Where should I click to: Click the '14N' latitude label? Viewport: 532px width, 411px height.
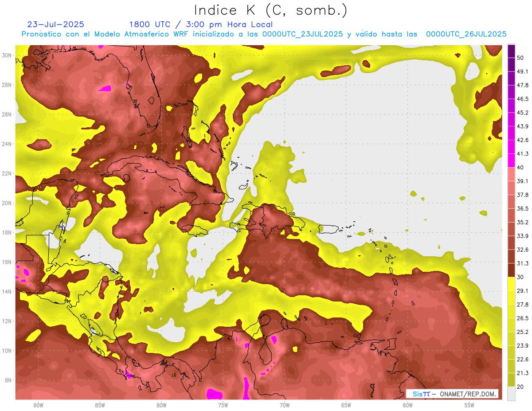tap(7, 292)
